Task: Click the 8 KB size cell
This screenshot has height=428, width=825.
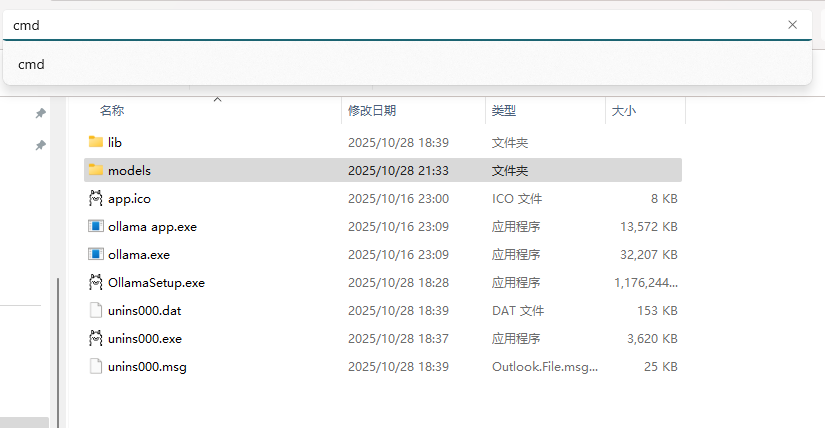Action: click(664, 198)
